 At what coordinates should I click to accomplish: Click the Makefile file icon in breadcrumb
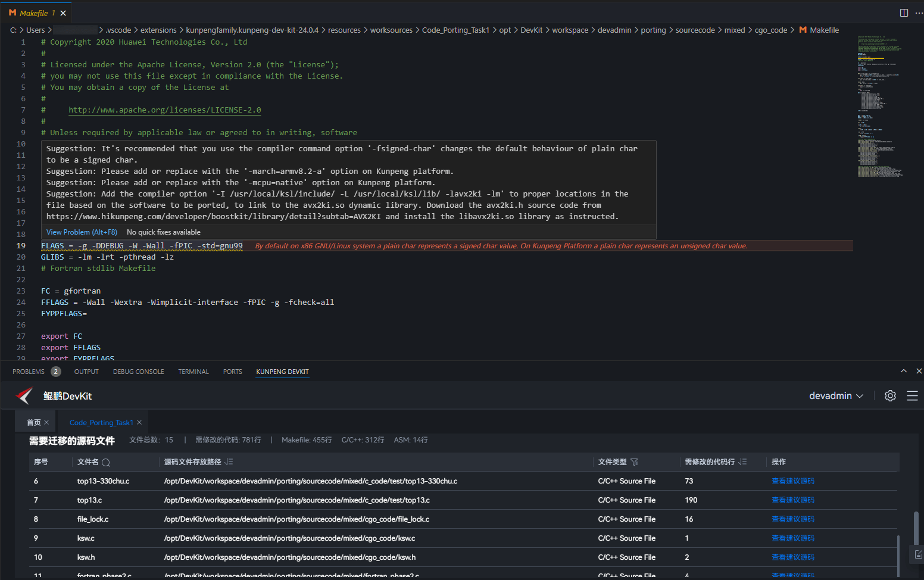click(x=803, y=30)
